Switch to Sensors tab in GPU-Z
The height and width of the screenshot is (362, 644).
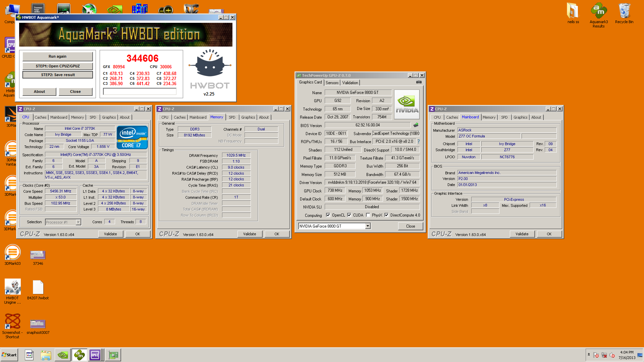pos(332,83)
